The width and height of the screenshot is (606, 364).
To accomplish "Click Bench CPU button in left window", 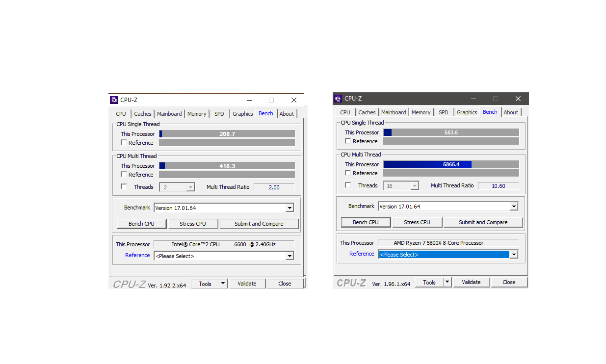I will [x=141, y=224].
